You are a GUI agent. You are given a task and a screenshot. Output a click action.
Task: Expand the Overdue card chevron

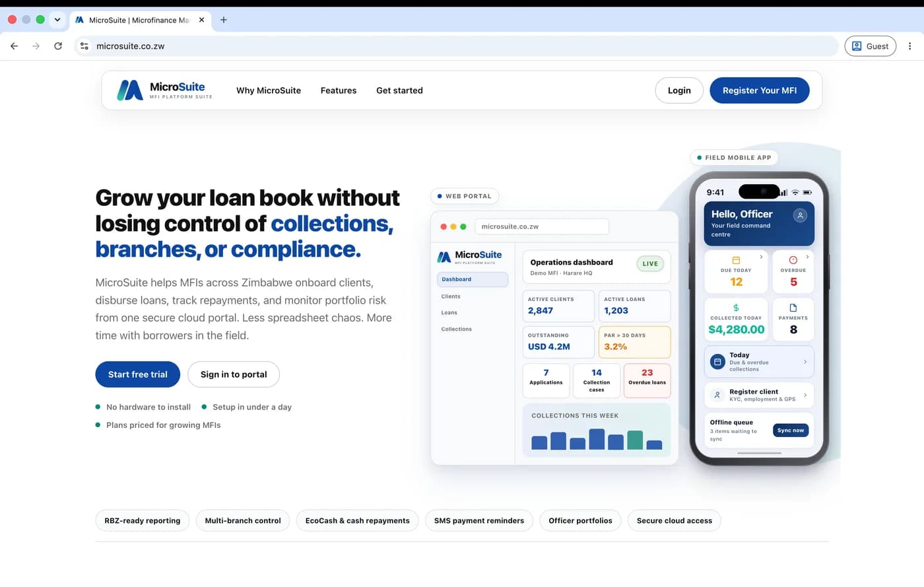[807, 257]
